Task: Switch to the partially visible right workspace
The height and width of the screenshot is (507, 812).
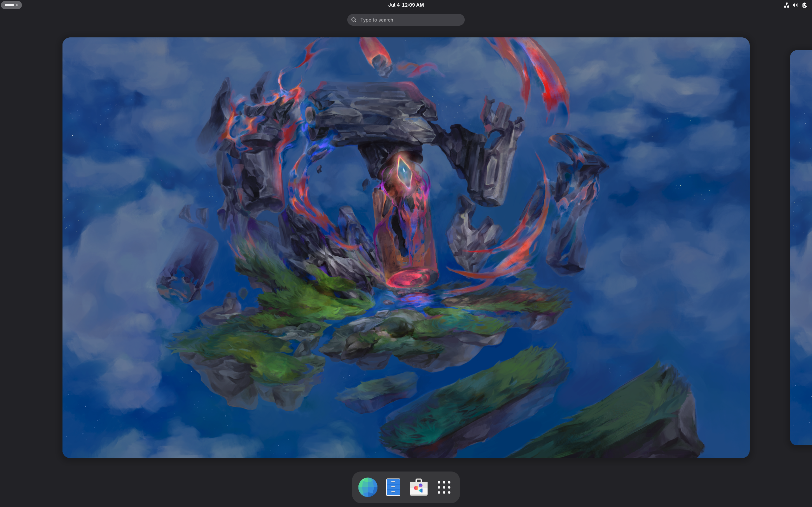Action: (801, 247)
